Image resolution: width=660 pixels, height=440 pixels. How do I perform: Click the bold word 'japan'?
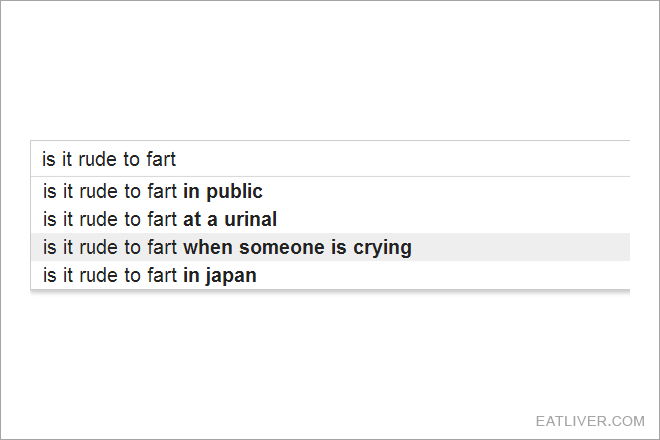point(231,276)
